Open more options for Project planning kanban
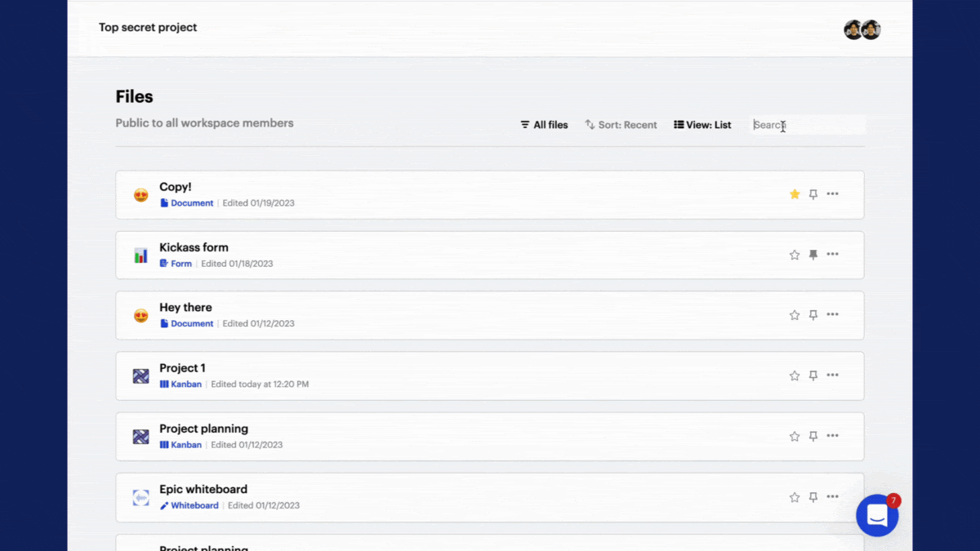Image resolution: width=980 pixels, height=551 pixels. (832, 436)
